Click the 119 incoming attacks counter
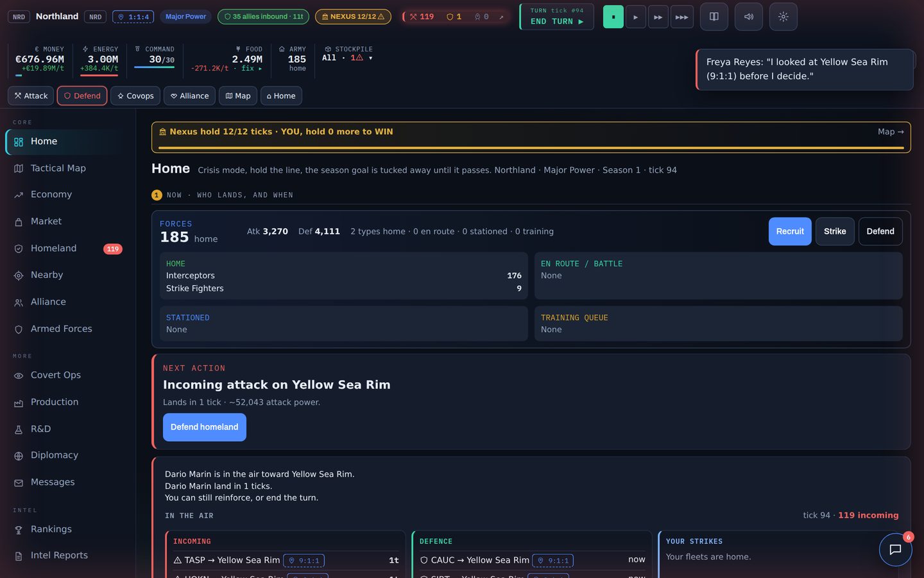Image resolution: width=924 pixels, height=578 pixels. point(422,17)
